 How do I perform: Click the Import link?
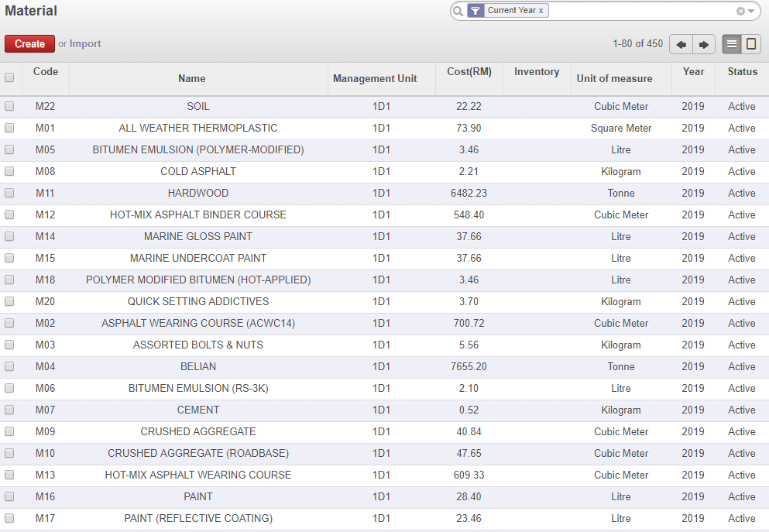pos(85,44)
